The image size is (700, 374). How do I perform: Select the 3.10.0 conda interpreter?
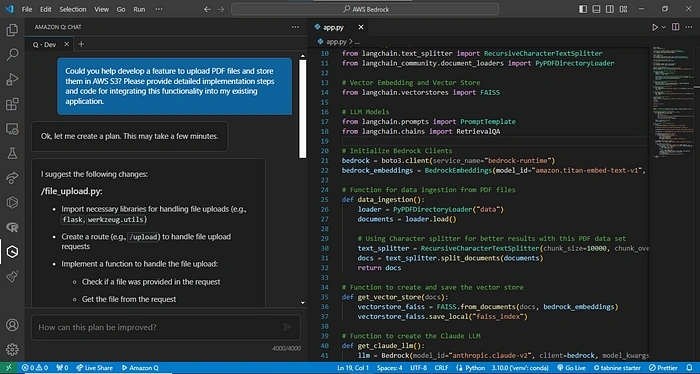(520, 368)
